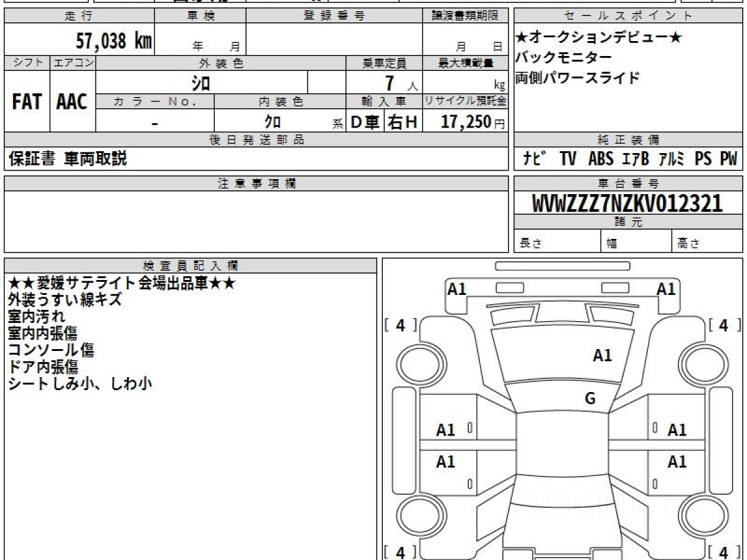
Task: Click the 注意事項欄 header
Action: (x=256, y=183)
